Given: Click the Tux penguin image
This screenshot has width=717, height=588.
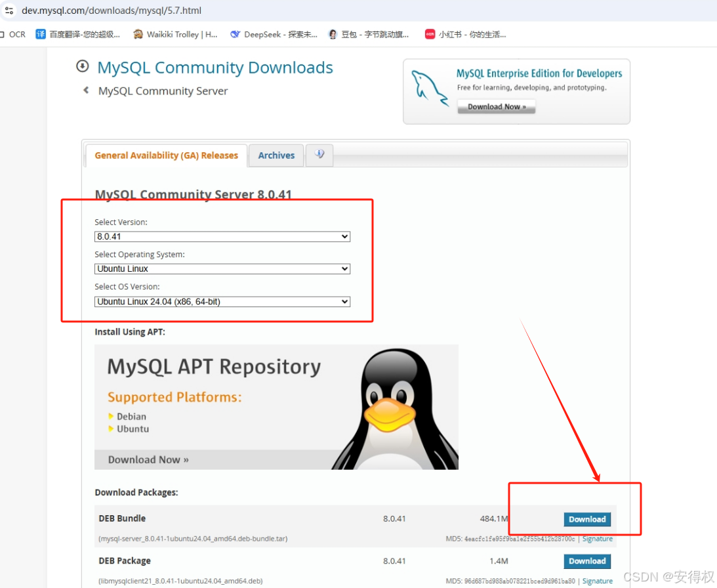Looking at the screenshot, I should [x=396, y=409].
